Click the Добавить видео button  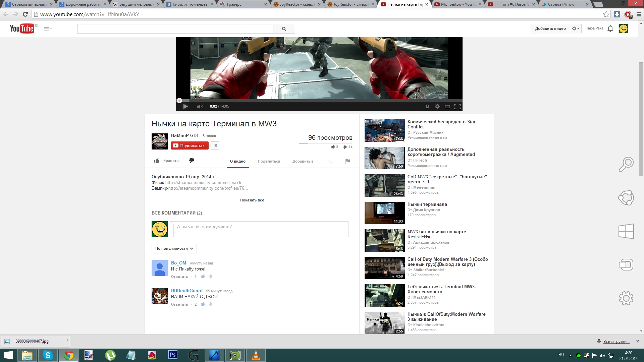[550, 28]
